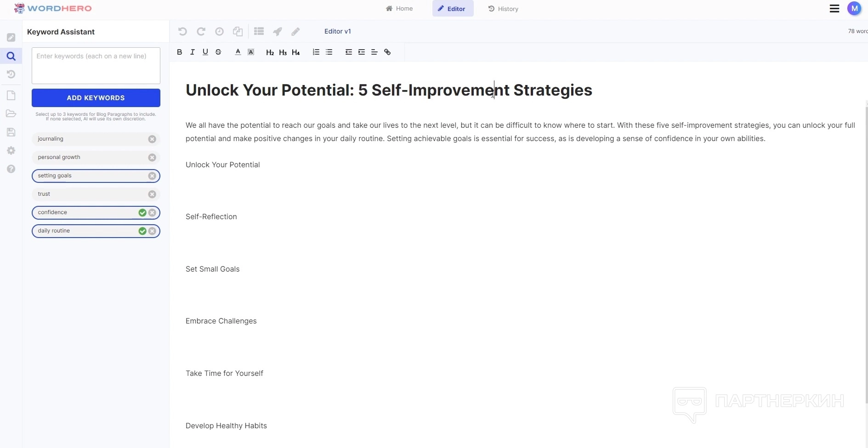868x448 pixels.
Task: Go to the Home tab
Action: 399,9
